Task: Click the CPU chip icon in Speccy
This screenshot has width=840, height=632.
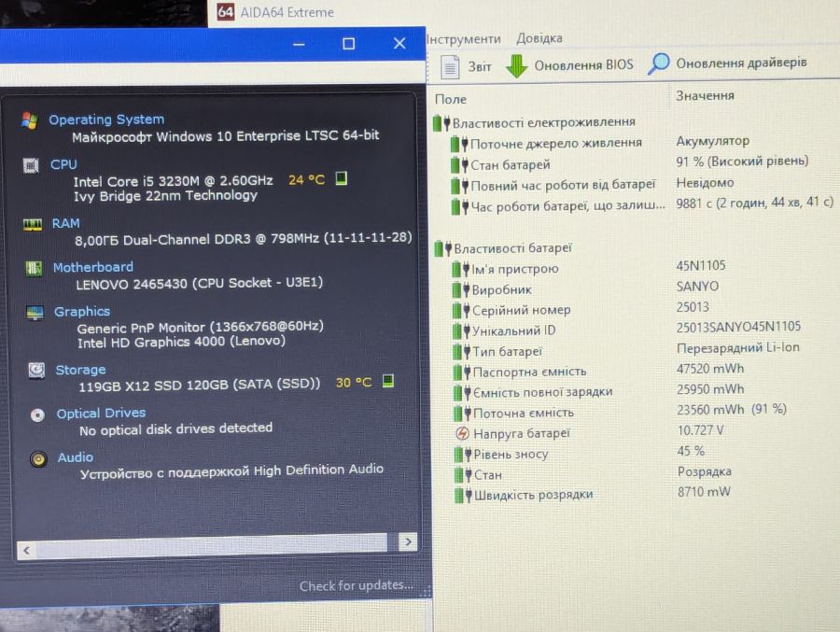Action: click(x=31, y=165)
